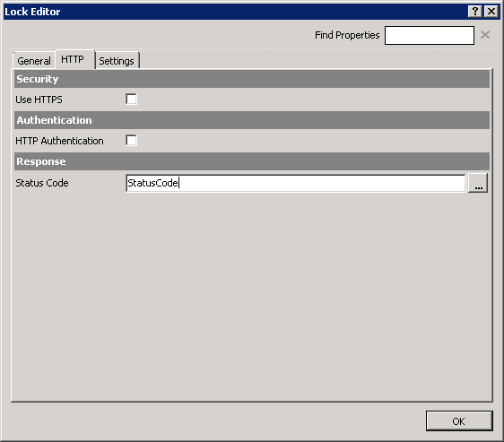The height and width of the screenshot is (442, 504).
Task: Switch to the General tab
Action: [34, 61]
